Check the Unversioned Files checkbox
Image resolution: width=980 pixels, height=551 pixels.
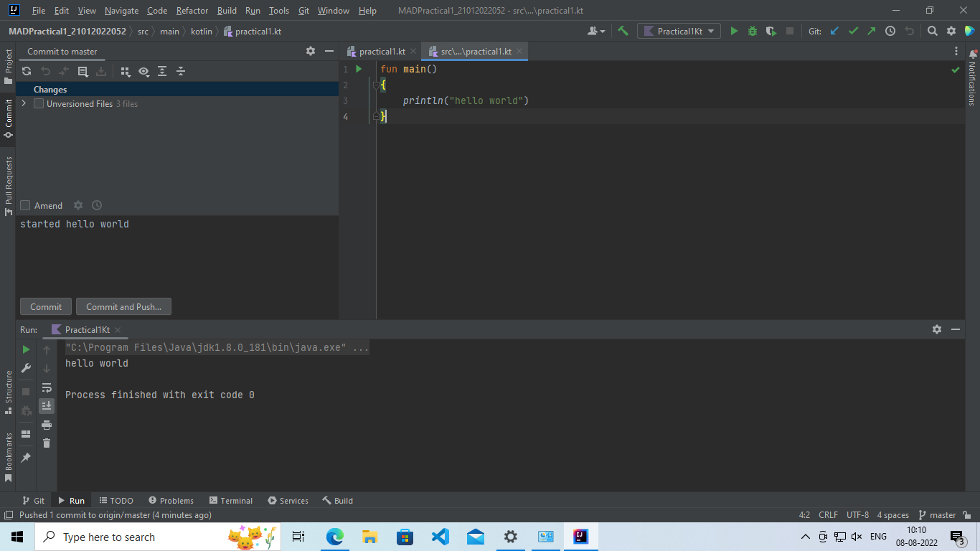tap(39, 103)
